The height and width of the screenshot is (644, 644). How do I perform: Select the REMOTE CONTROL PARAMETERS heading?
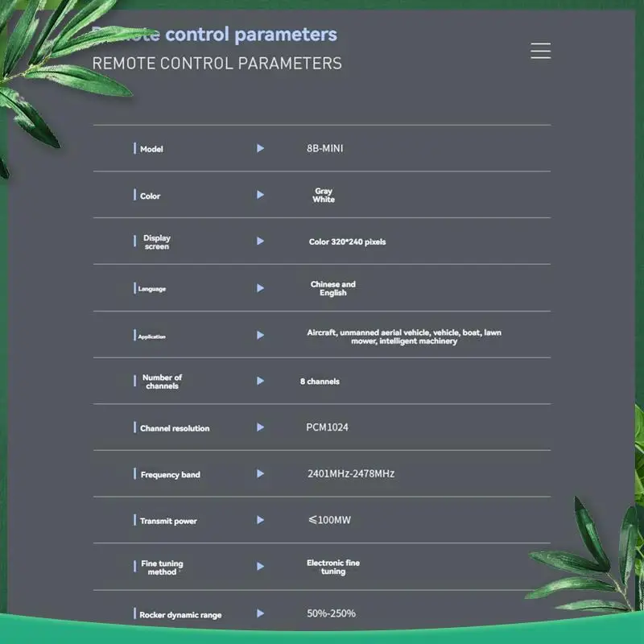[217, 64]
